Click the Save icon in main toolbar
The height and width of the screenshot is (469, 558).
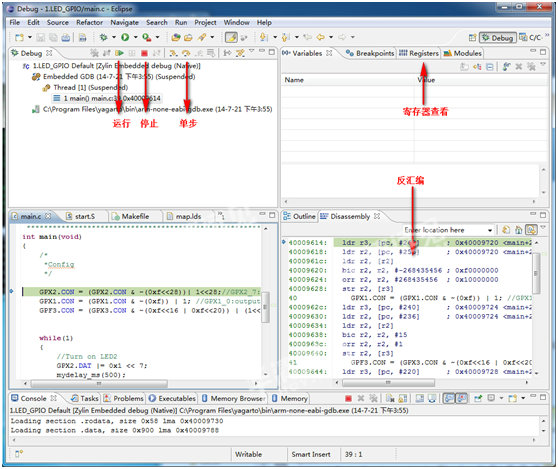pos(41,37)
